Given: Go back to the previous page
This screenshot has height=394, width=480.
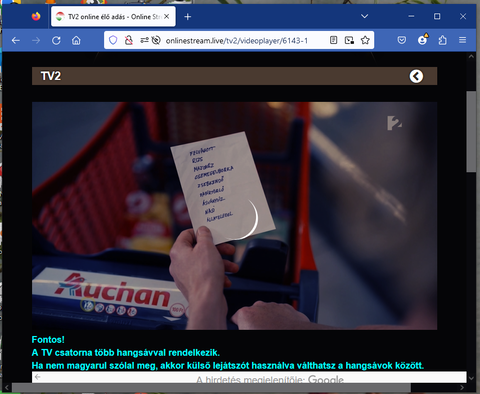Looking at the screenshot, I should tap(16, 40).
